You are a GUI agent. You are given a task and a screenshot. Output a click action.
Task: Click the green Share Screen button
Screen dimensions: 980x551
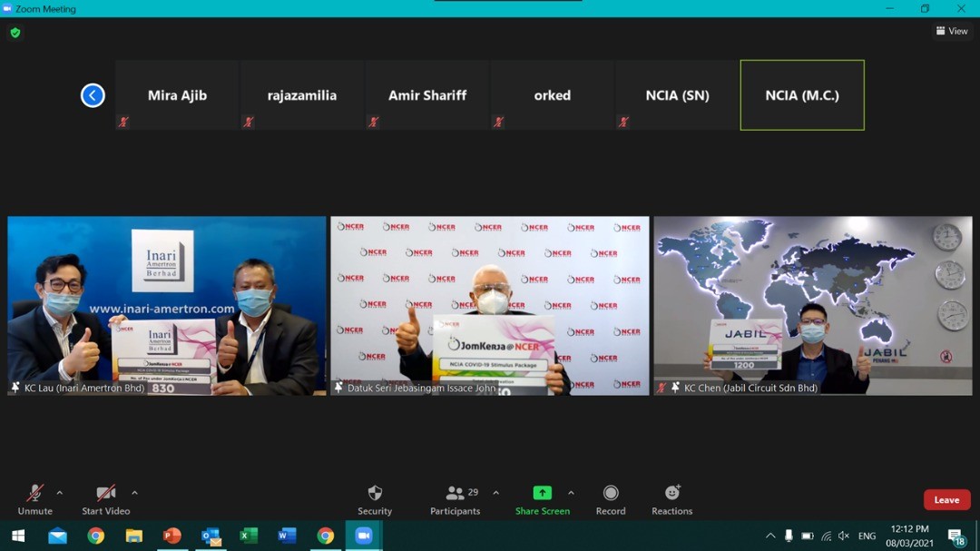[x=543, y=500]
